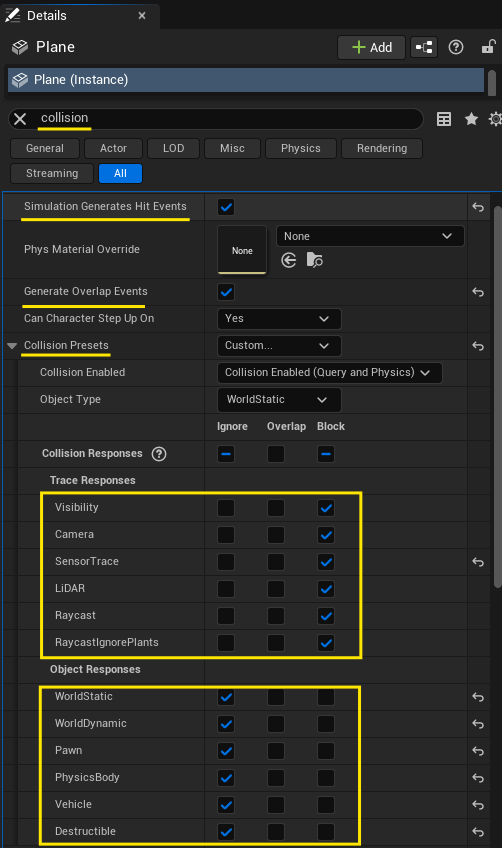502x848 pixels.
Task: Select the Physics filter tab
Action: (301, 148)
